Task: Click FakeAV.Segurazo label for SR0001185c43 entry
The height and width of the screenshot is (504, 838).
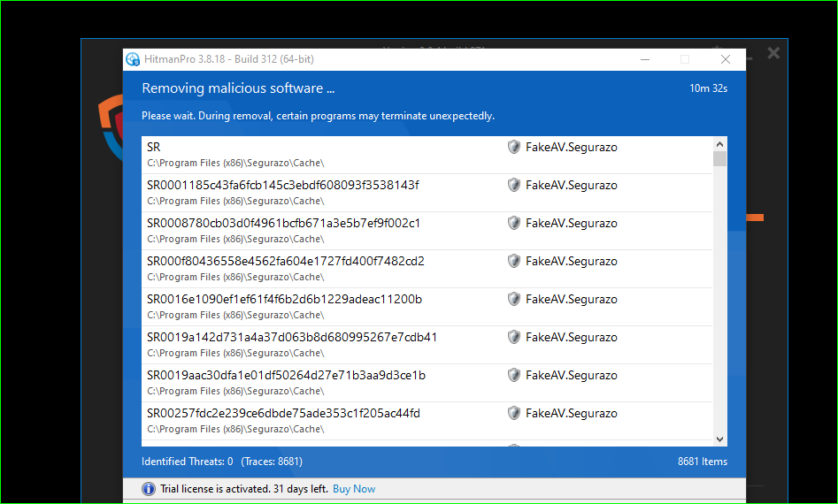Action: (572, 186)
